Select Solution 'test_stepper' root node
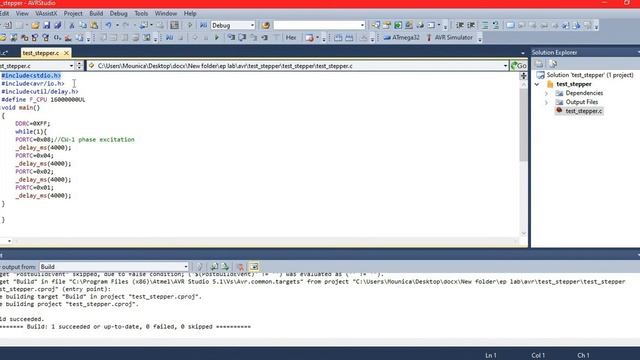Screen dimensions: 640x360 590,75
